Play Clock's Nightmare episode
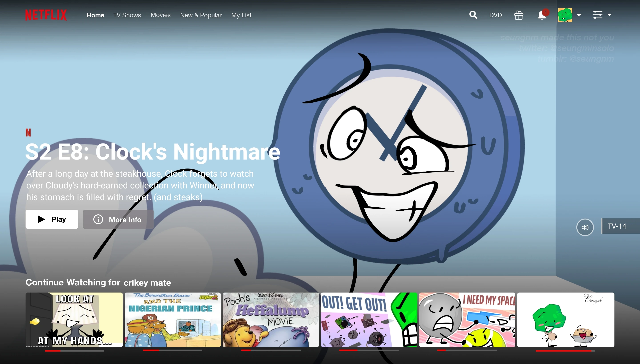 point(52,219)
